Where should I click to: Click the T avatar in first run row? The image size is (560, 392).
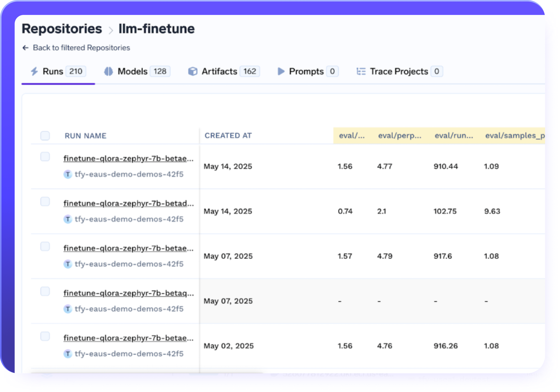point(68,174)
